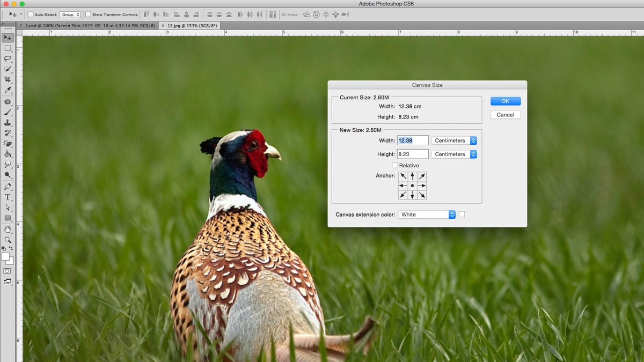Screen dimensions: 644x362
Task: Select the Lasso tool
Action: point(8,60)
